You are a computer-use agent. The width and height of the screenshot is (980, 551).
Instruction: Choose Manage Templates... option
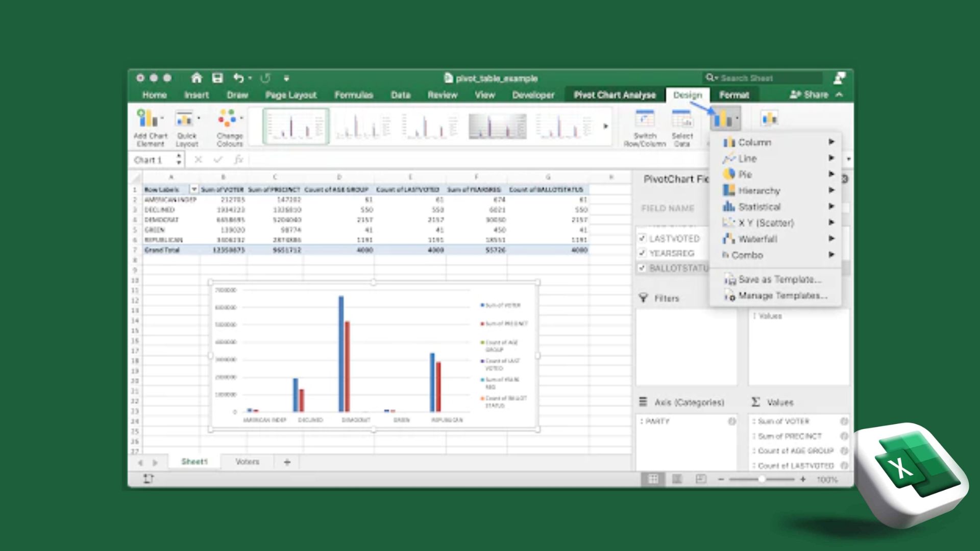coord(776,296)
